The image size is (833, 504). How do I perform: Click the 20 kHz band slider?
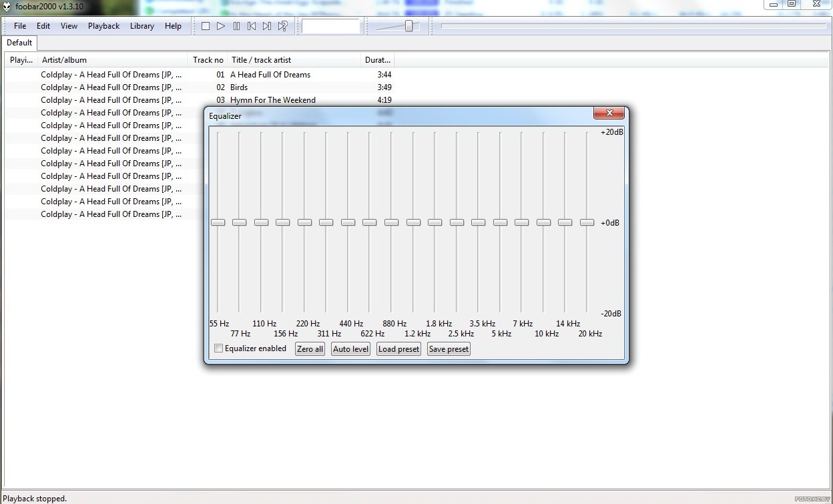[587, 222]
